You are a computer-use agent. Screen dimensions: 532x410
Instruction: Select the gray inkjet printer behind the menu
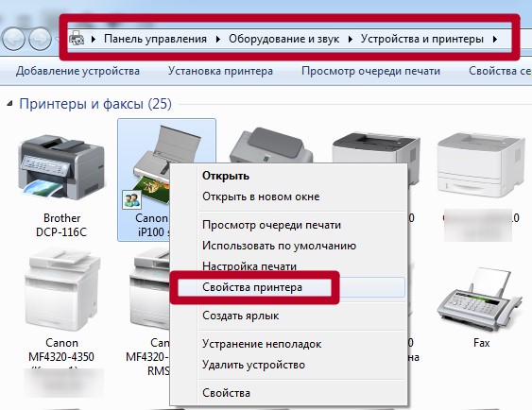(271, 145)
